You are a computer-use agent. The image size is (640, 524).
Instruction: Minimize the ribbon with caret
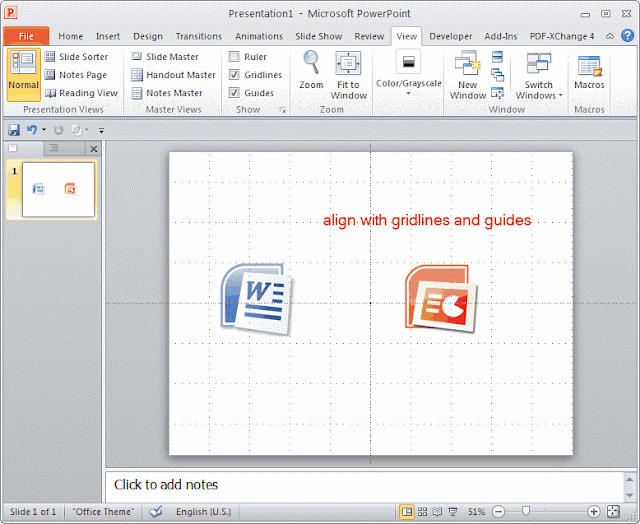pos(609,36)
